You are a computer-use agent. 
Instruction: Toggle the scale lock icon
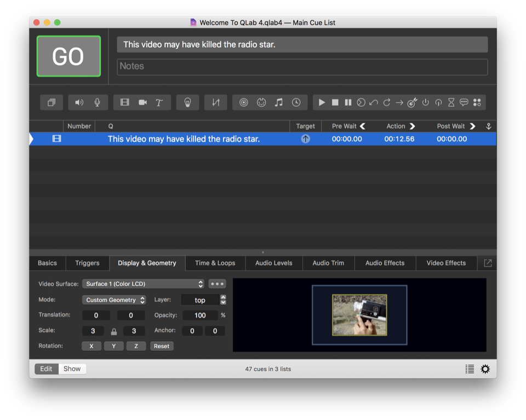coord(114,331)
